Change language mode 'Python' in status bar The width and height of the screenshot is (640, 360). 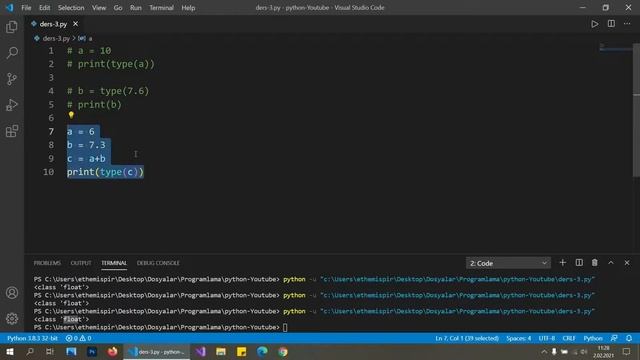(x=593, y=338)
